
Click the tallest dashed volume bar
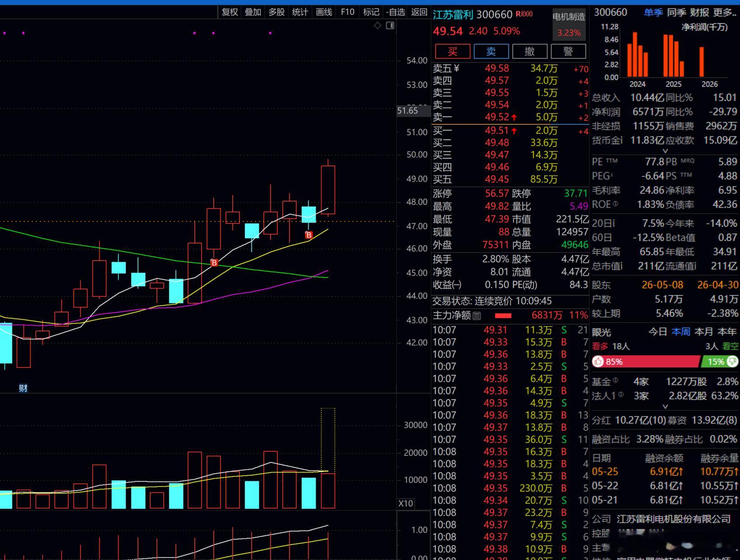328,441
